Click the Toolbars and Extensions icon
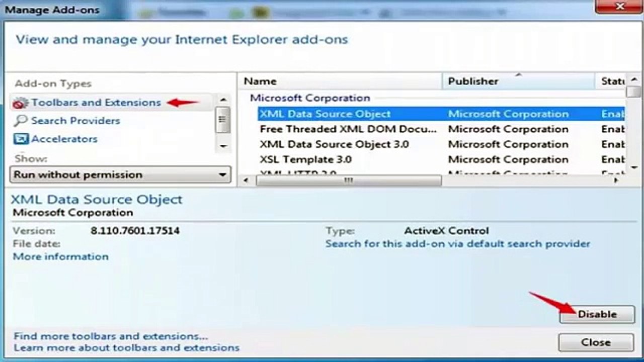 click(x=21, y=103)
